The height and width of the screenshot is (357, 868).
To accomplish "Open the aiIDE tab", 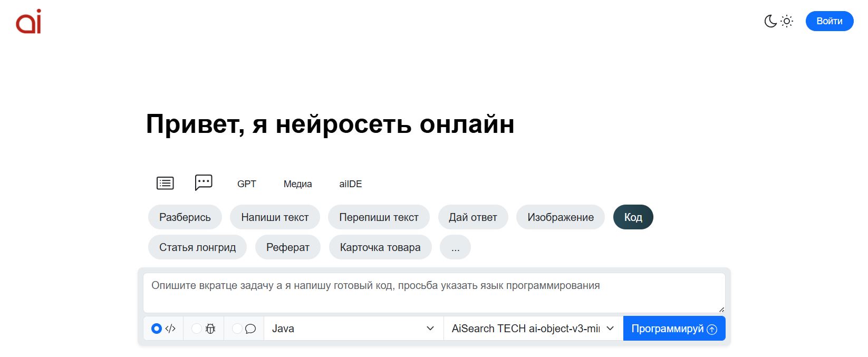I will point(351,184).
